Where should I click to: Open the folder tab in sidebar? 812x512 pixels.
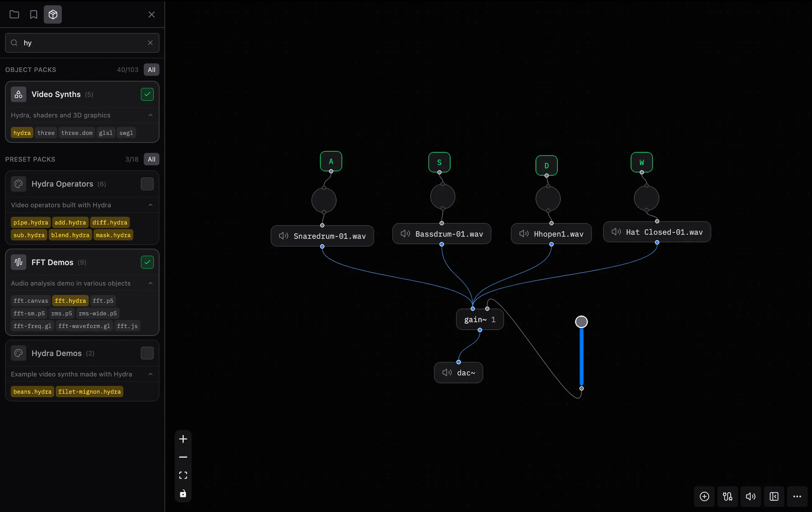pos(14,15)
